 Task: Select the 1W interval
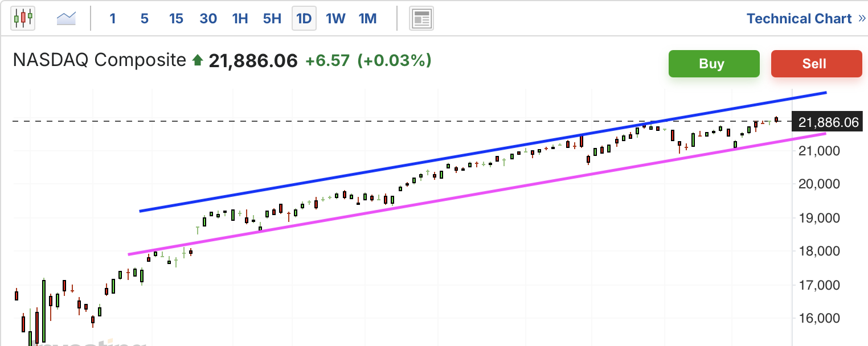point(335,19)
